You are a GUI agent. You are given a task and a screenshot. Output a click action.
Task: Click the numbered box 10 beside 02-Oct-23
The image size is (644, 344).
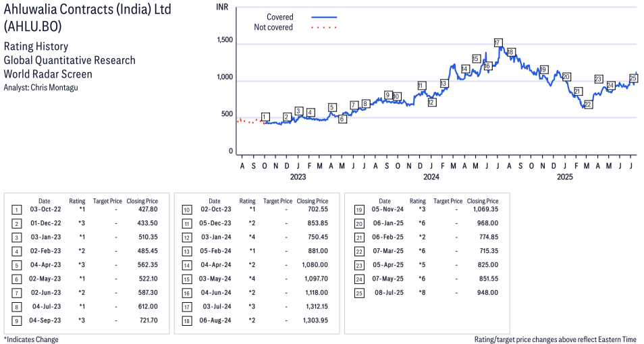point(187,210)
